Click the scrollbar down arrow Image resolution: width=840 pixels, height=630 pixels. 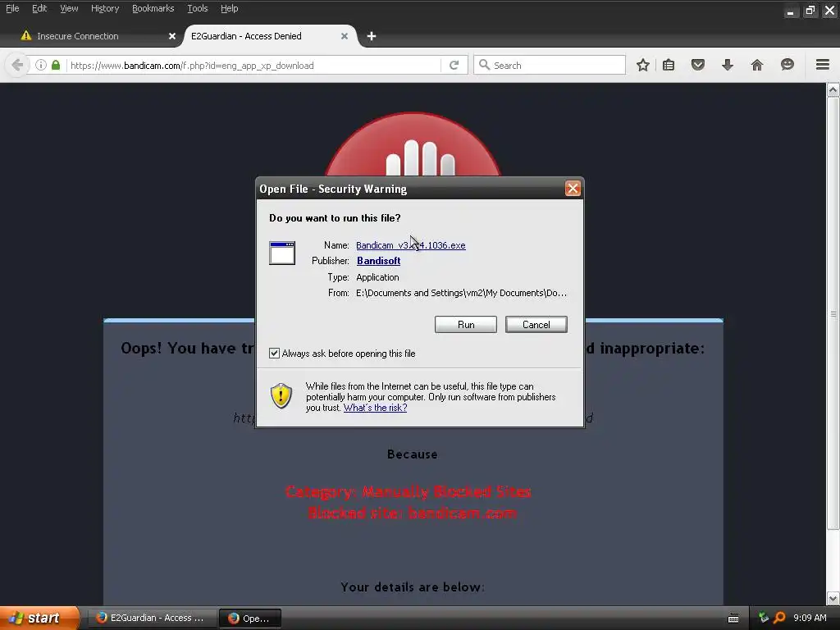833,598
